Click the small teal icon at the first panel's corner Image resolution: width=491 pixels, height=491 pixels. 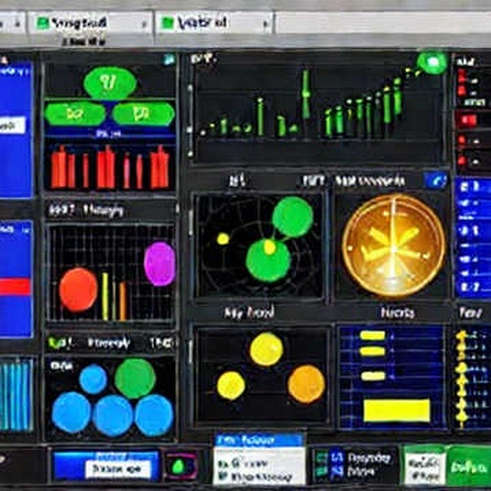[x=168, y=60]
